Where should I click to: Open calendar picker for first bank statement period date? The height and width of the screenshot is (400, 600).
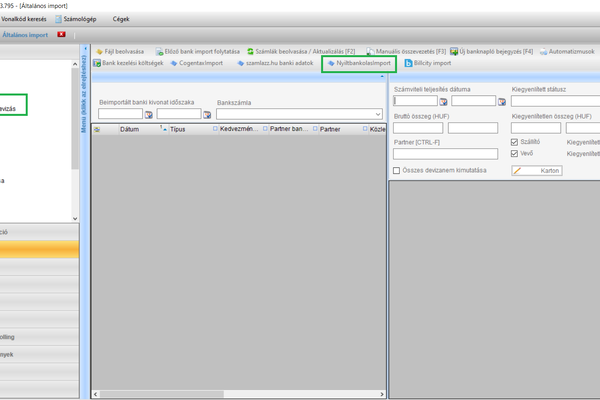149,115
